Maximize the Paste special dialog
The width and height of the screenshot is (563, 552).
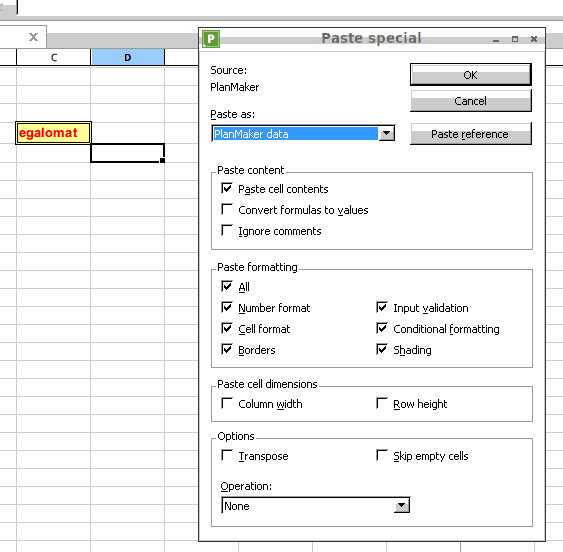click(515, 39)
